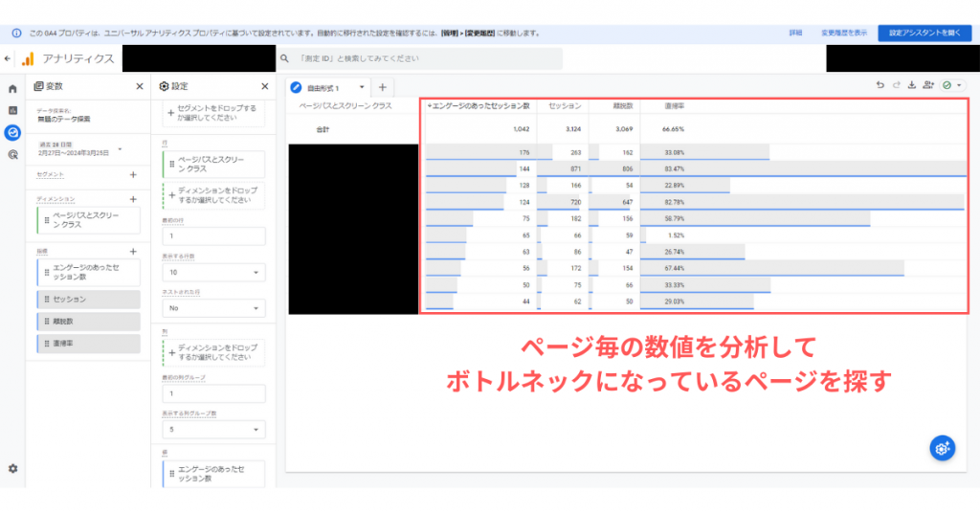Close the 設定 panel
Viewport: 980px width, 513px height.
click(x=265, y=86)
